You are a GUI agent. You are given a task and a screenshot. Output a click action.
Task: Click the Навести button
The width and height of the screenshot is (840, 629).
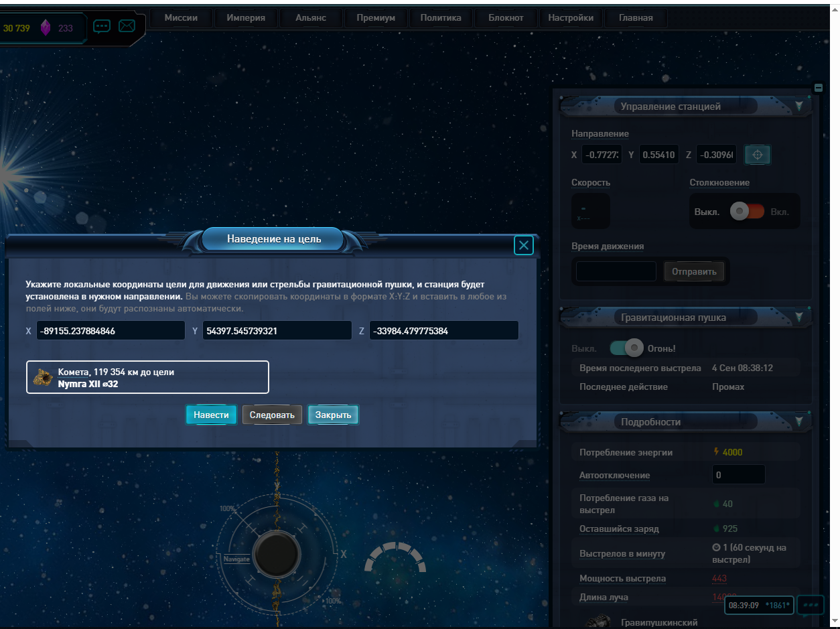pyautogui.click(x=211, y=415)
